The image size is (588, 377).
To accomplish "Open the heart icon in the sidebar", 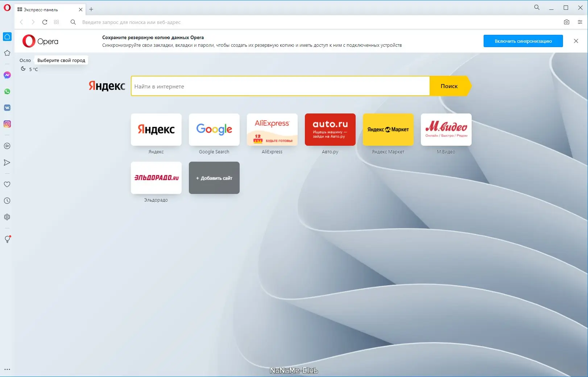I will 7,184.
